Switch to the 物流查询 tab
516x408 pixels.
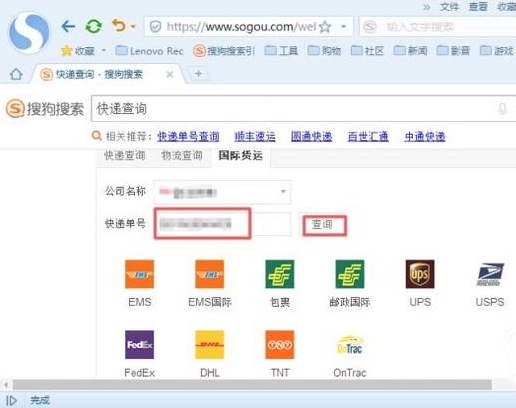click(182, 155)
